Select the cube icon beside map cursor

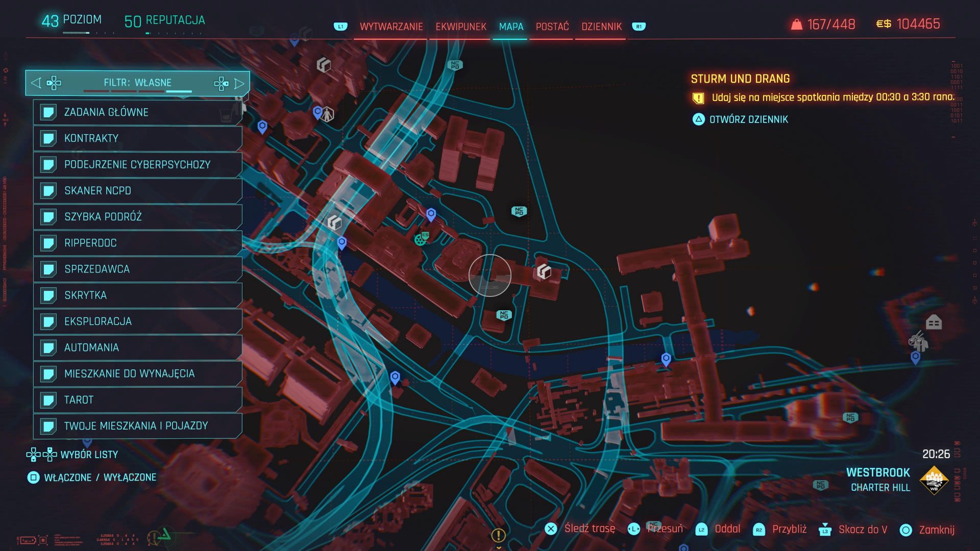(544, 271)
